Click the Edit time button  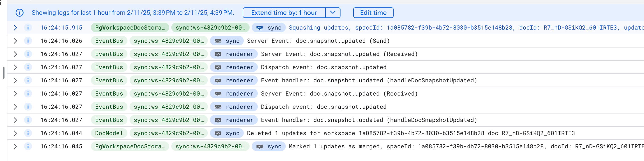pyautogui.click(x=373, y=13)
